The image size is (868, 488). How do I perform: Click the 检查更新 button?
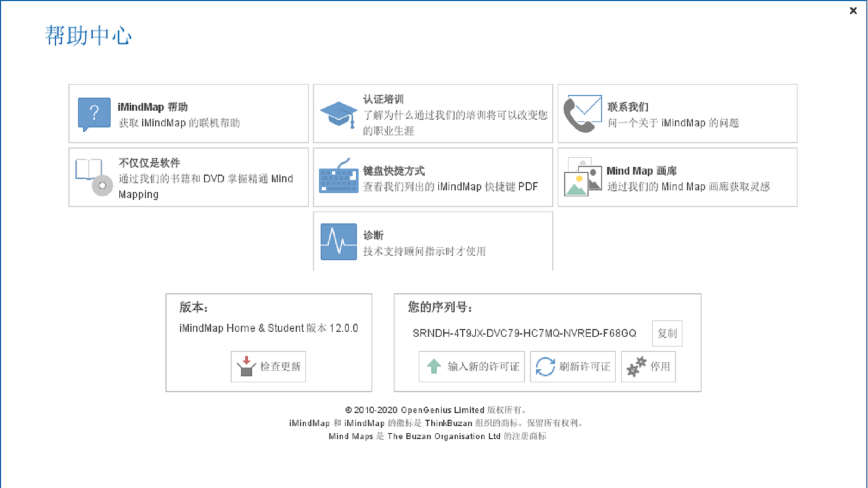[268, 367]
